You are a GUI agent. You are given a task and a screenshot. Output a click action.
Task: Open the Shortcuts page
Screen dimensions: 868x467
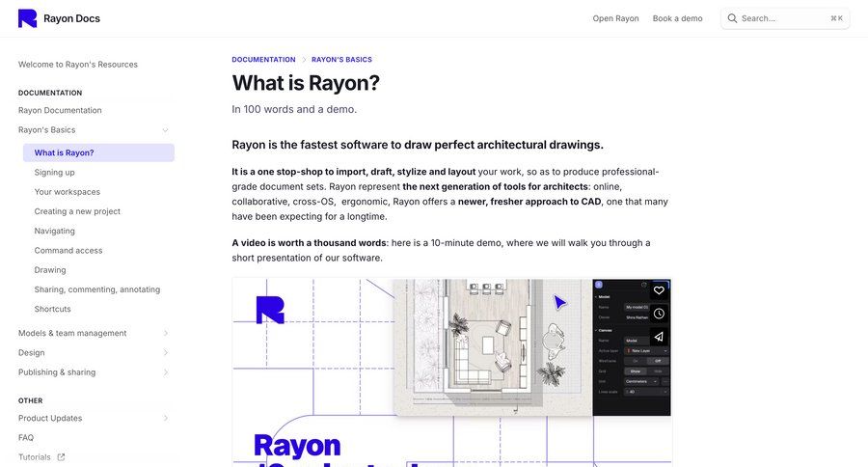[x=53, y=309]
